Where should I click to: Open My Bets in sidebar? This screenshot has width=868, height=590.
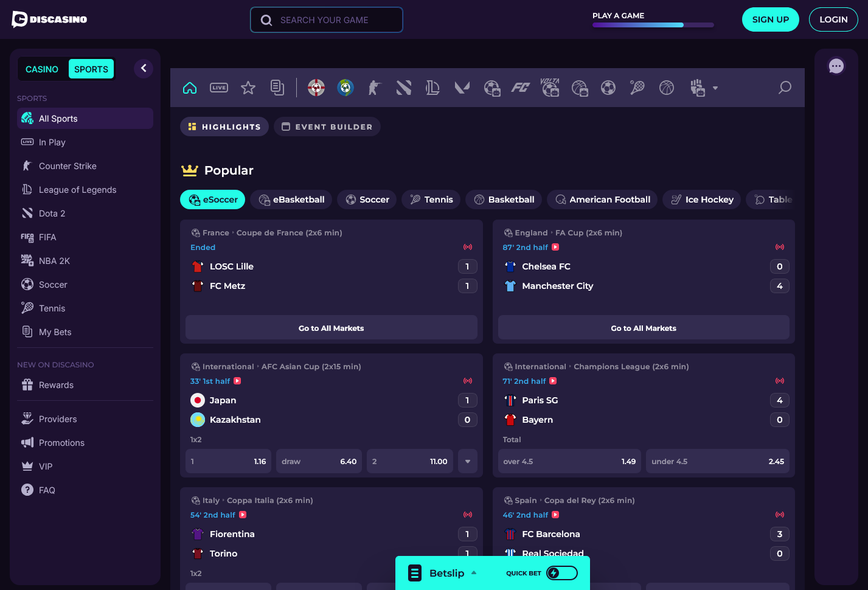pyautogui.click(x=85, y=332)
